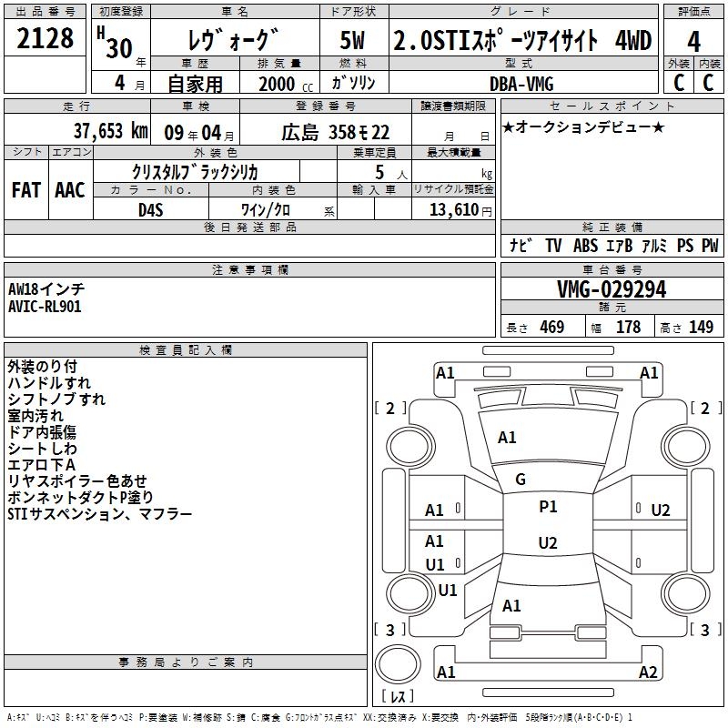Select the air conditioner value AAC

tap(70, 190)
